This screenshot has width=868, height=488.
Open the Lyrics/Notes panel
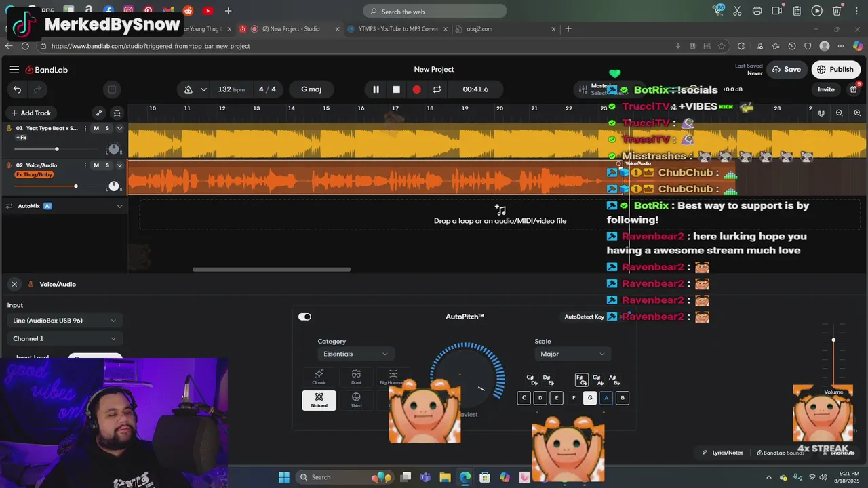coord(723,453)
